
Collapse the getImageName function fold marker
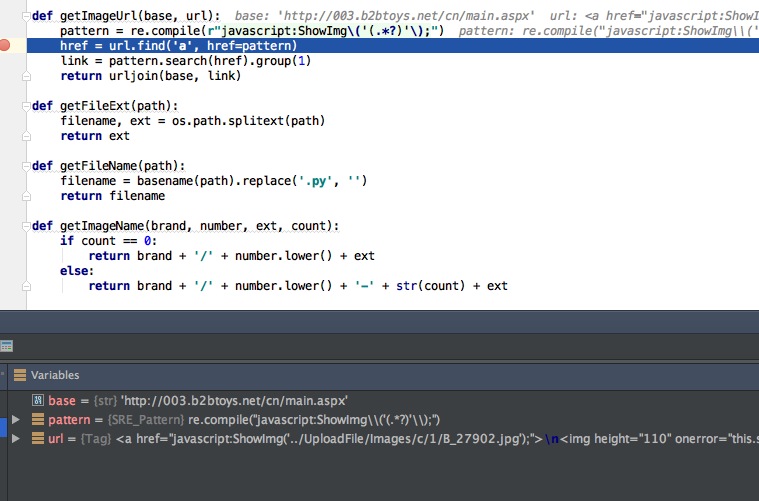pyautogui.click(x=26, y=226)
